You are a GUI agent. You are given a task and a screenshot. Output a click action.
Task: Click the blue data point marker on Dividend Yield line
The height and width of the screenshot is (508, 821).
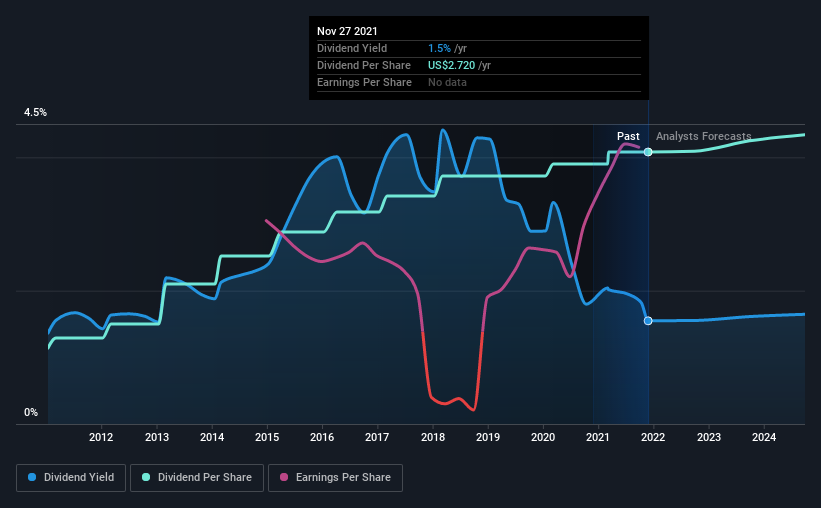(x=648, y=321)
